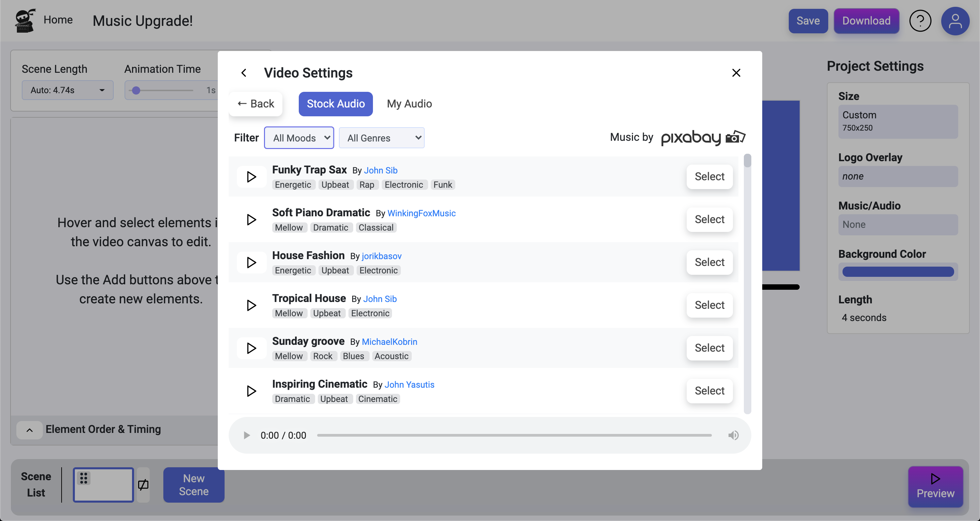Viewport: 980px width, 521px height.
Task: Toggle the New Scene button
Action: (x=193, y=485)
